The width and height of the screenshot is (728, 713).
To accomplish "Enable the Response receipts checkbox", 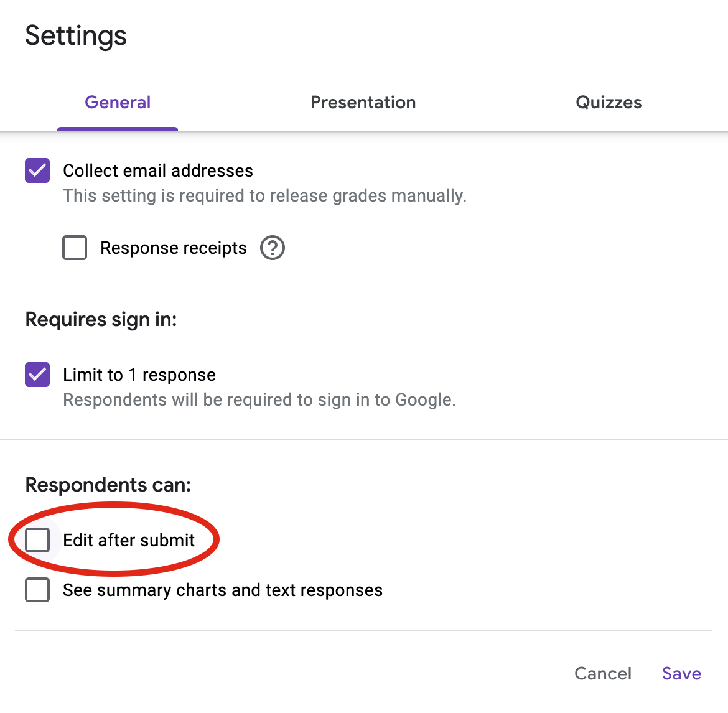I will click(75, 248).
